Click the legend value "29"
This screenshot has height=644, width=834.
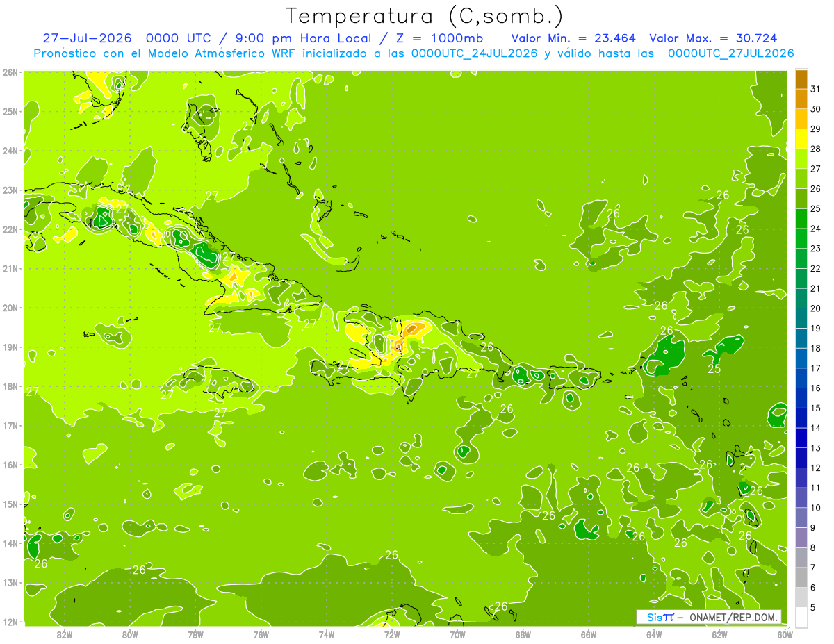[816, 129]
